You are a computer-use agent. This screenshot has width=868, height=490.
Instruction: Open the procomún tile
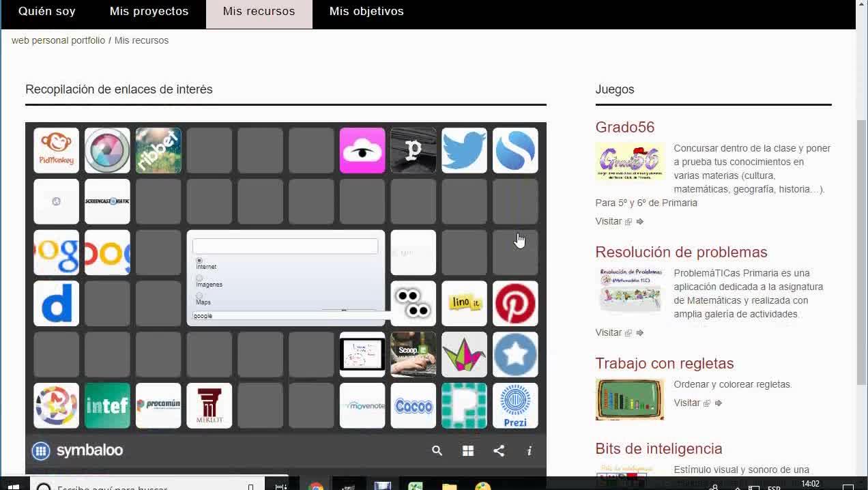pos(158,405)
